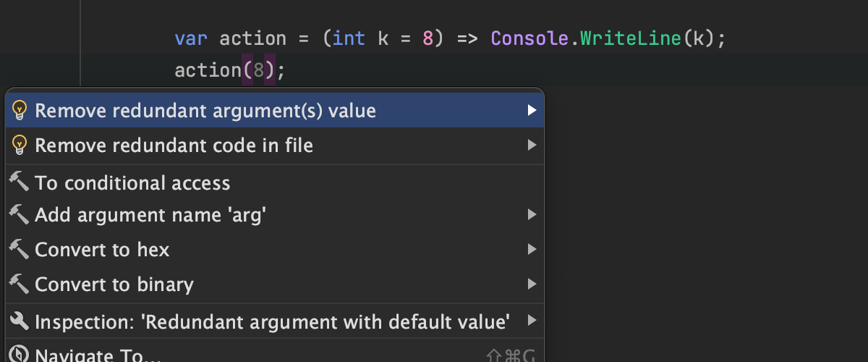The width and height of the screenshot is (868, 362).
Task: Expand Inspection 'Redundant argument with default value' arrow
Action: 532,321
